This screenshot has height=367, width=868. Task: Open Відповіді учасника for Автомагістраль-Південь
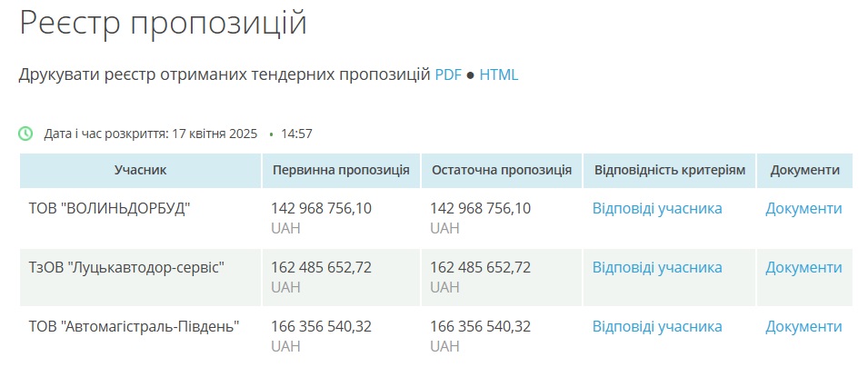click(657, 327)
